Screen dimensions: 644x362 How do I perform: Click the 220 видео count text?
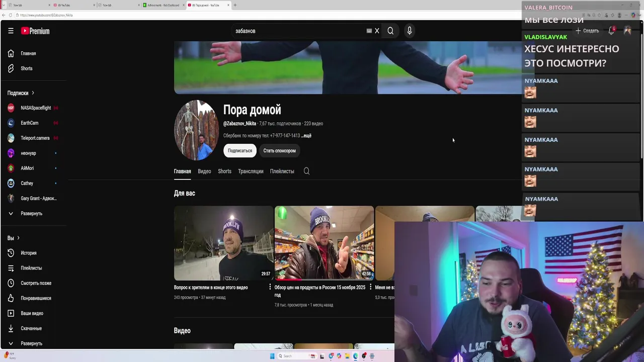tap(313, 124)
